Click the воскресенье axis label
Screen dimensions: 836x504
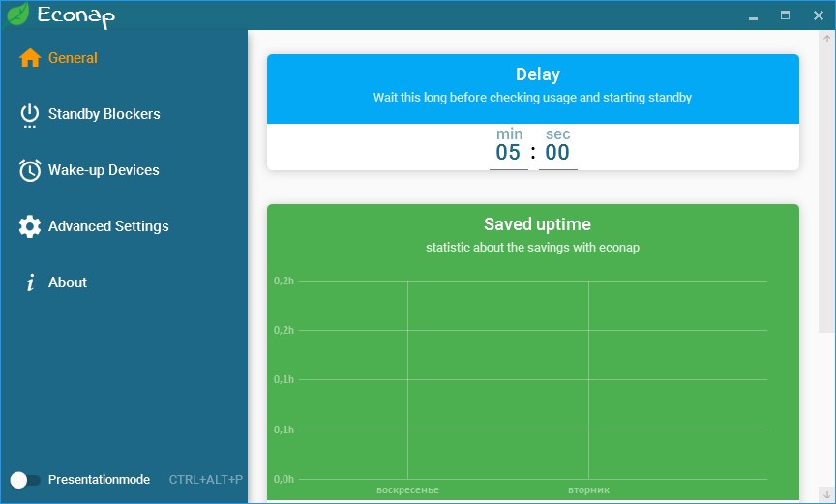pos(407,489)
